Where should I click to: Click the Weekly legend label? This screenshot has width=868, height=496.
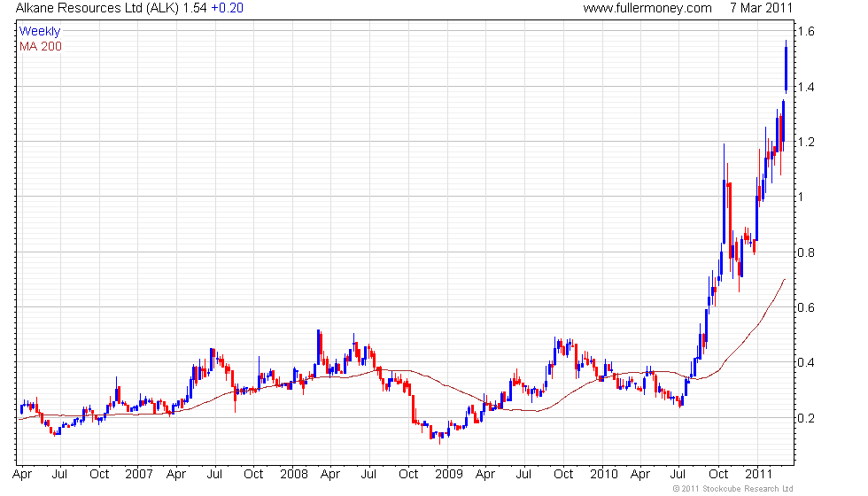39,32
